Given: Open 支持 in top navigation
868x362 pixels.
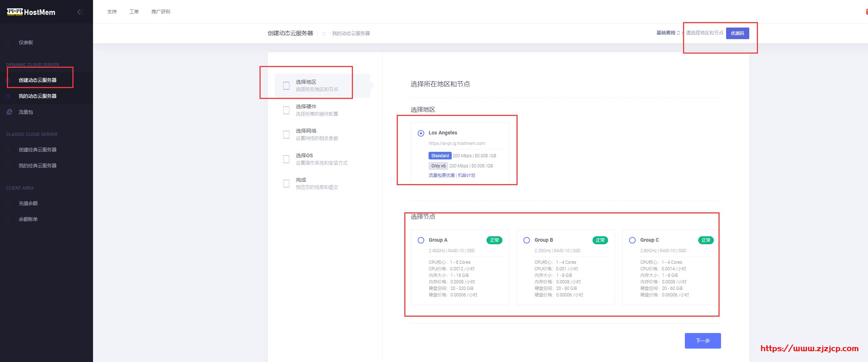Looking at the screenshot, I should point(112,12).
